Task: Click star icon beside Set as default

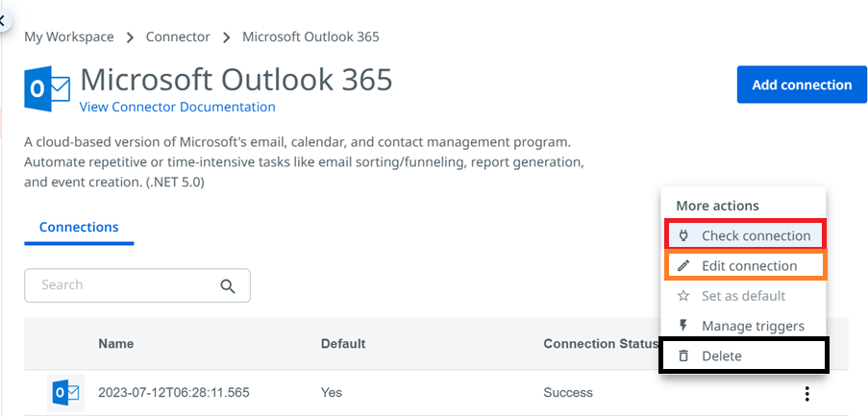Action: (683, 296)
